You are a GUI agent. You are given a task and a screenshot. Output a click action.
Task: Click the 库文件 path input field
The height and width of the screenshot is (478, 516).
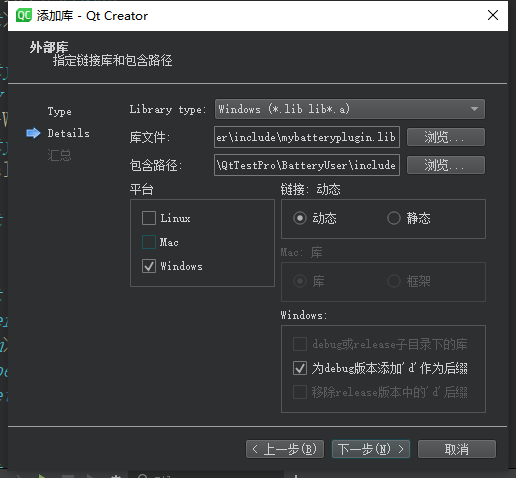(x=307, y=137)
